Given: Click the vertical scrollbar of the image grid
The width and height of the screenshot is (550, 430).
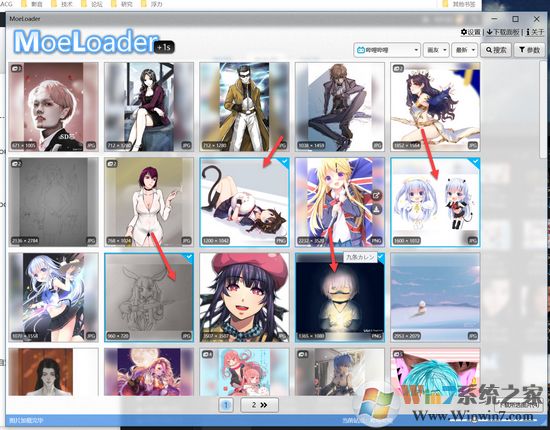Looking at the screenshot, I should click(542, 109).
